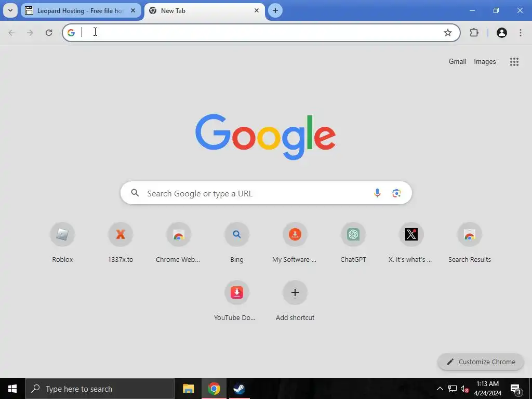Click the magnifier icon in search box
Image resolution: width=532 pixels, height=399 pixels.
(135, 193)
